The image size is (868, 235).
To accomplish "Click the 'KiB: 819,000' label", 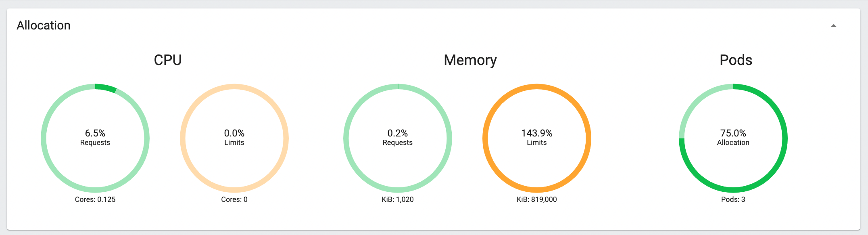I will (537, 199).
